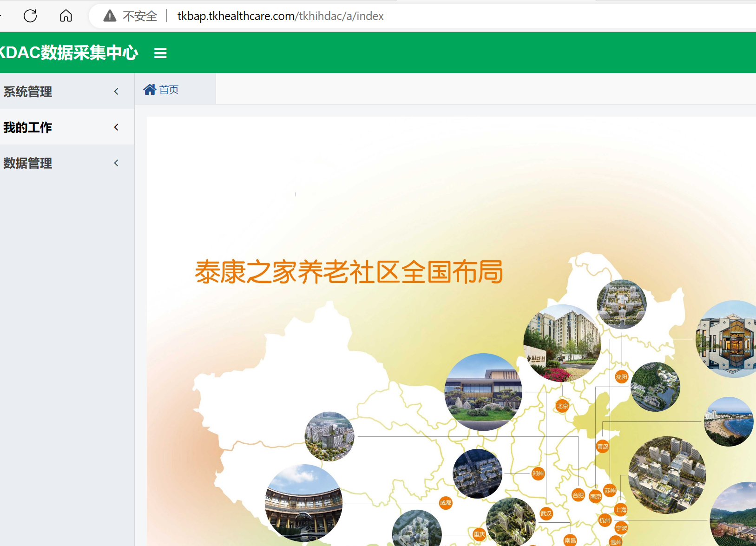Reload the page with the refresh icon
This screenshot has height=546, width=756.
[x=30, y=16]
